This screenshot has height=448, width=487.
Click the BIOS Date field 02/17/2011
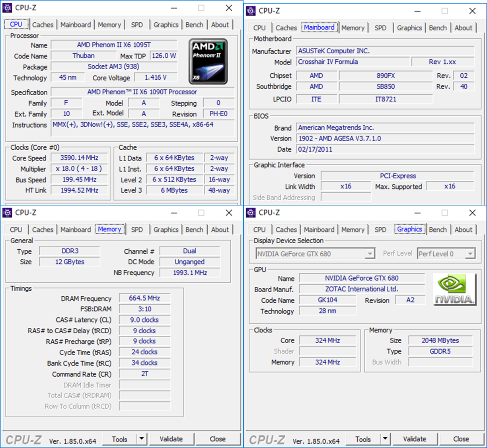coord(385,149)
